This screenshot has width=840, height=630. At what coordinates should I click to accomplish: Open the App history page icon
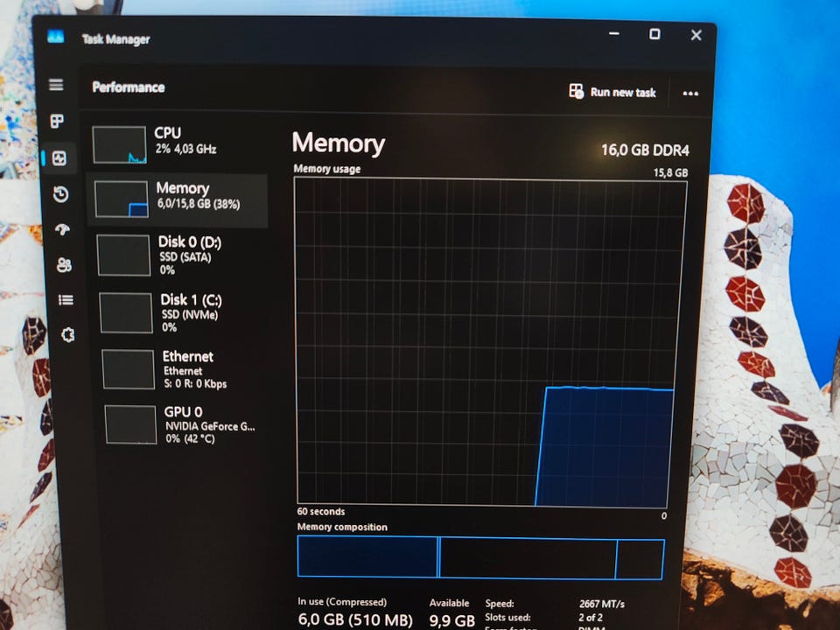(61, 193)
